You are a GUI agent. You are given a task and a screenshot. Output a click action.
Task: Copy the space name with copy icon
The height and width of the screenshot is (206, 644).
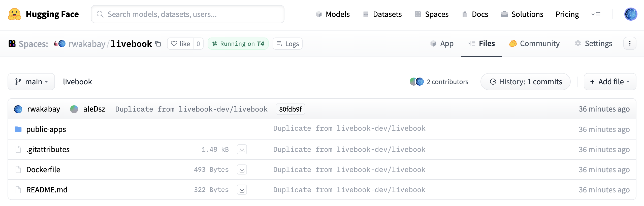pos(158,44)
